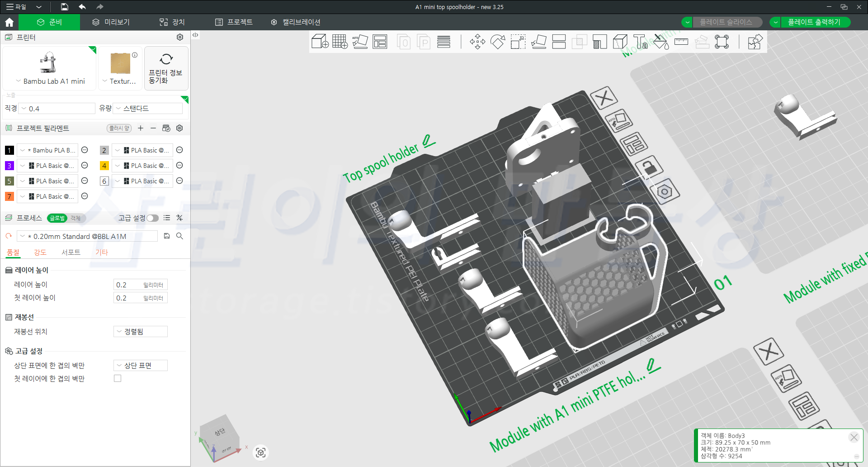Select the Strength settings tab

click(x=40, y=253)
